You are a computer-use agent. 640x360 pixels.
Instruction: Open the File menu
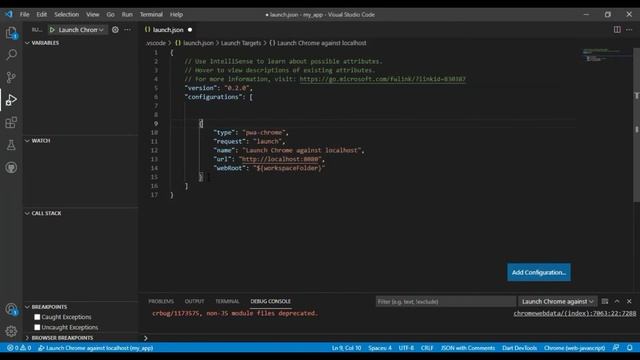[x=24, y=14]
